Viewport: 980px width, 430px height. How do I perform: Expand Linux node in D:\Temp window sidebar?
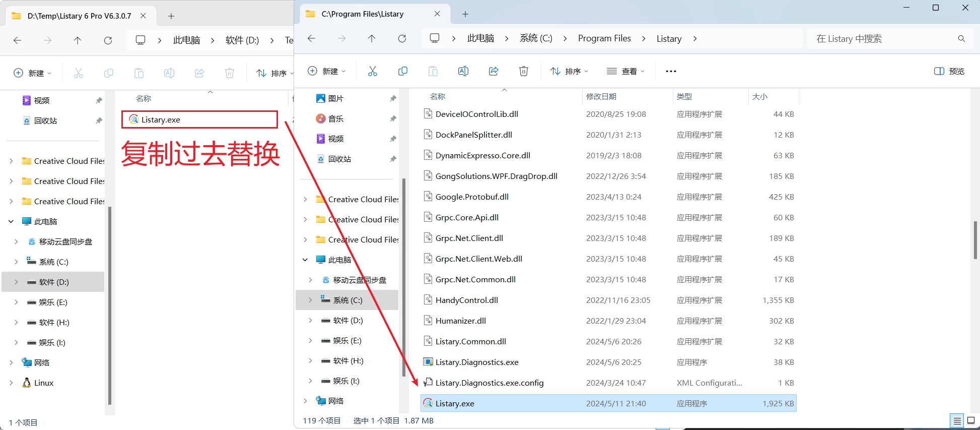pos(11,383)
